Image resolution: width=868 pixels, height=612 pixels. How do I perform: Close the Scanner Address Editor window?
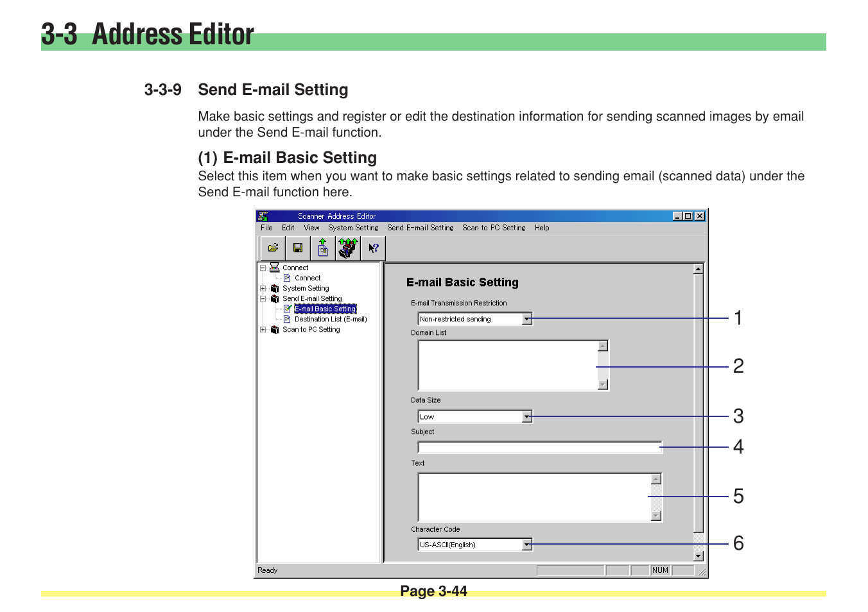click(699, 216)
